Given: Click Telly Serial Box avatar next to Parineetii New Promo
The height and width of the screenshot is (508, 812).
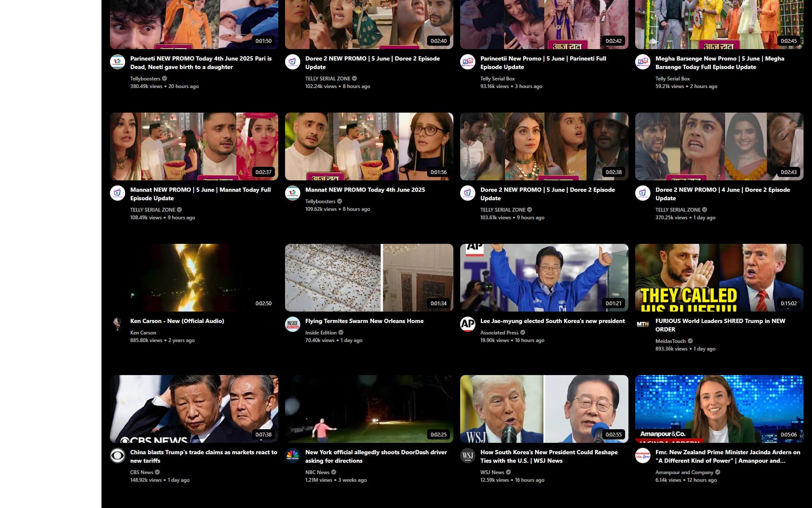Looking at the screenshot, I should point(468,62).
